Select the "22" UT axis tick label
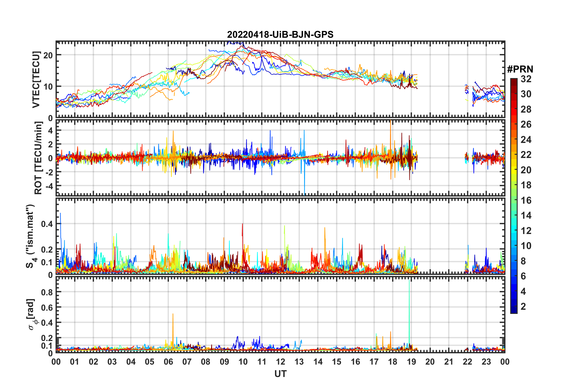Viewport: 561px width, 392px height. [x=467, y=362]
